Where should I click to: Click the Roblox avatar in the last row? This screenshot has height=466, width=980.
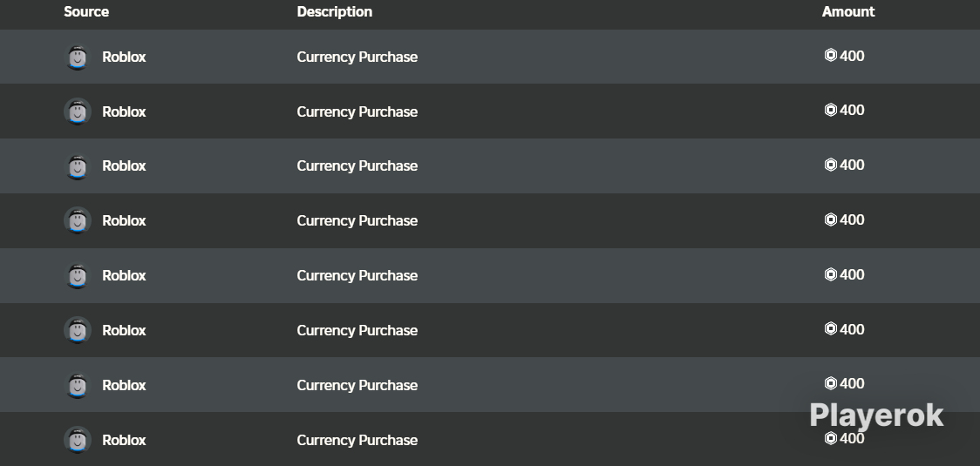click(x=78, y=441)
